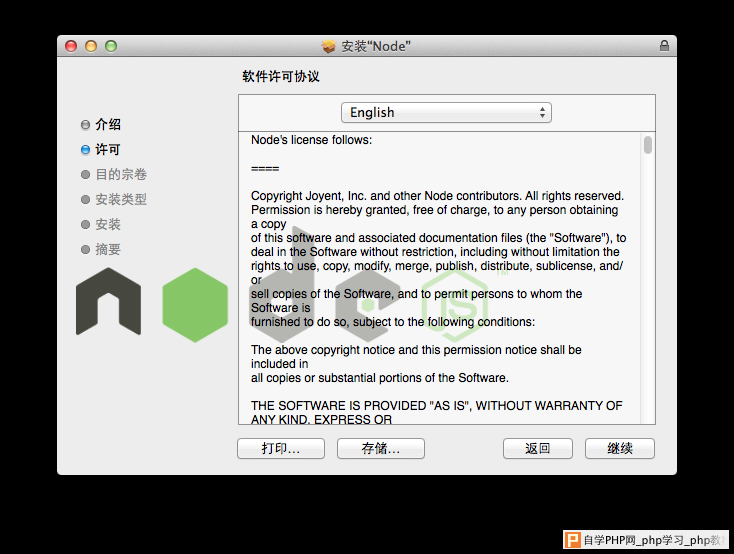
Task: Zoom the installer with the green button
Action: 111,46
